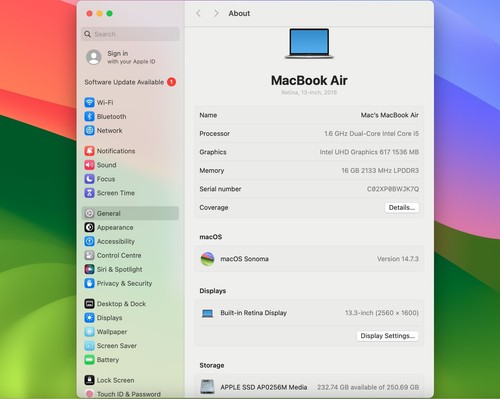The width and height of the screenshot is (500, 399).
Task: Select the Accessibility icon
Action: click(x=89, y=241)
